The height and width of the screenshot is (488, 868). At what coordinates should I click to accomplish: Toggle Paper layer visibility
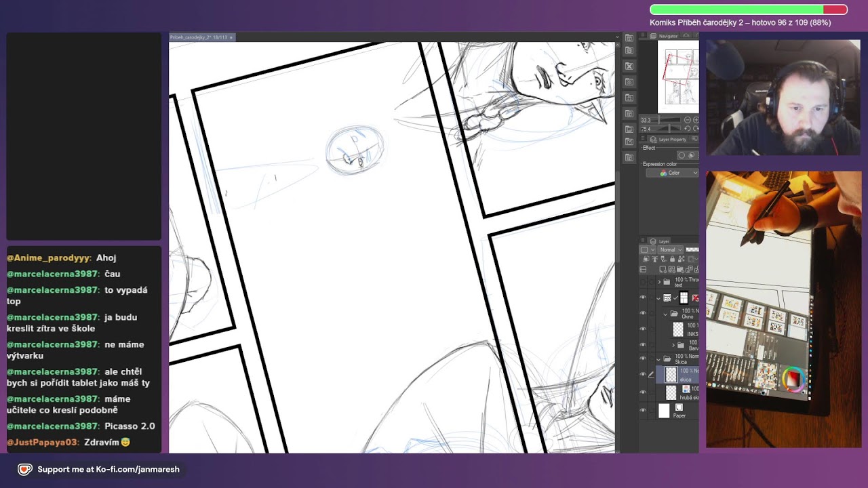[x=643, y=410]
